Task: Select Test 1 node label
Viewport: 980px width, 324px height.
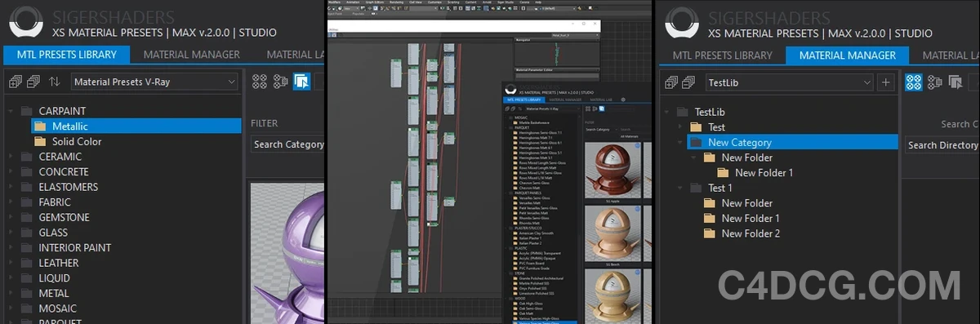Action: [x=720, y=188]
